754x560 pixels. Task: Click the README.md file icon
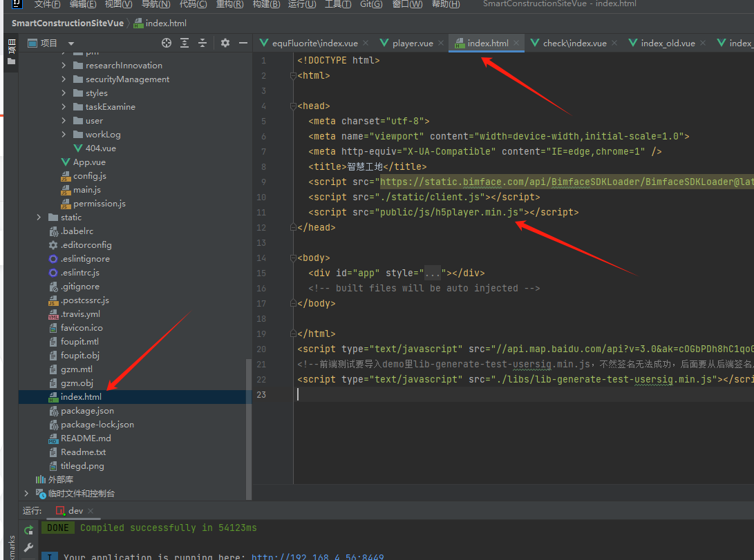click(53, 438)
